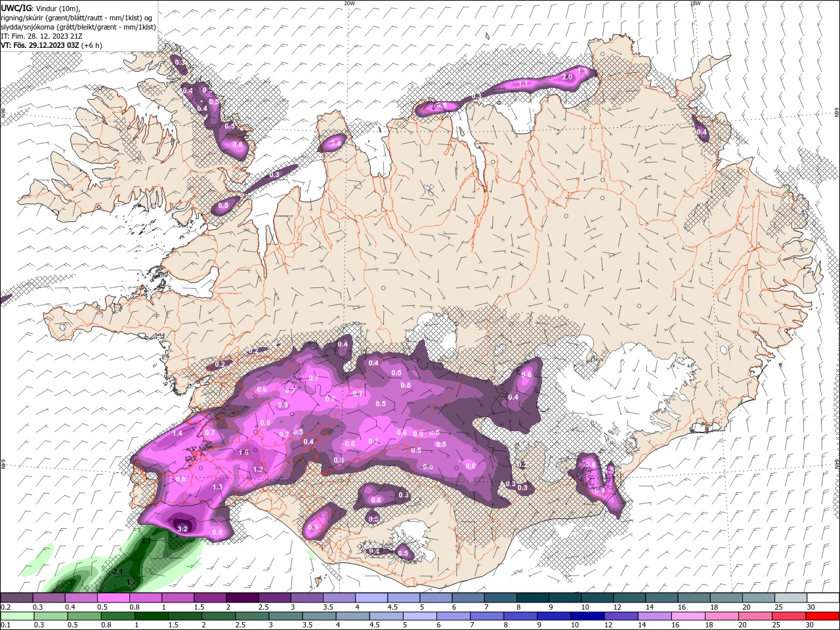Click the "15W" longitude label
The image size is (840, 630).
695,3
